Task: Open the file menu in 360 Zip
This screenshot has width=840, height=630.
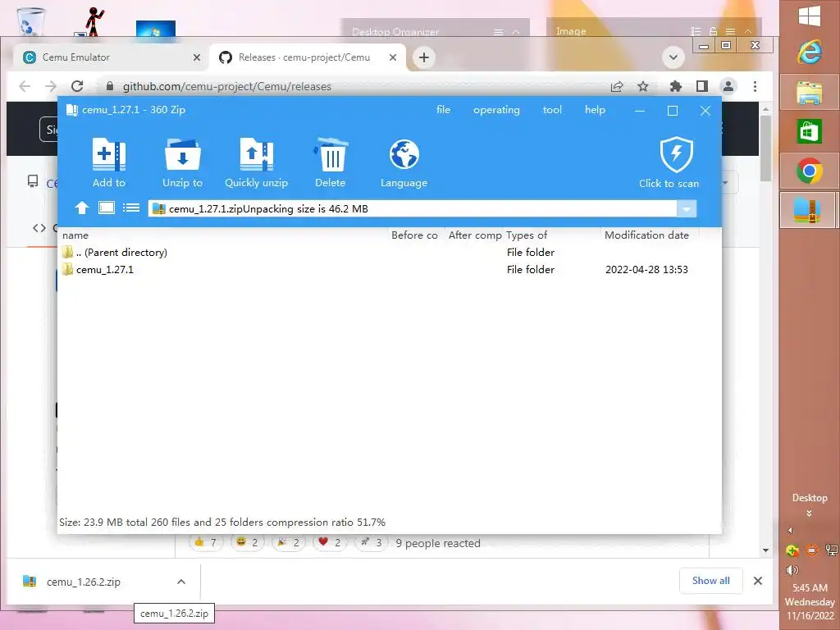Action: 443,110
